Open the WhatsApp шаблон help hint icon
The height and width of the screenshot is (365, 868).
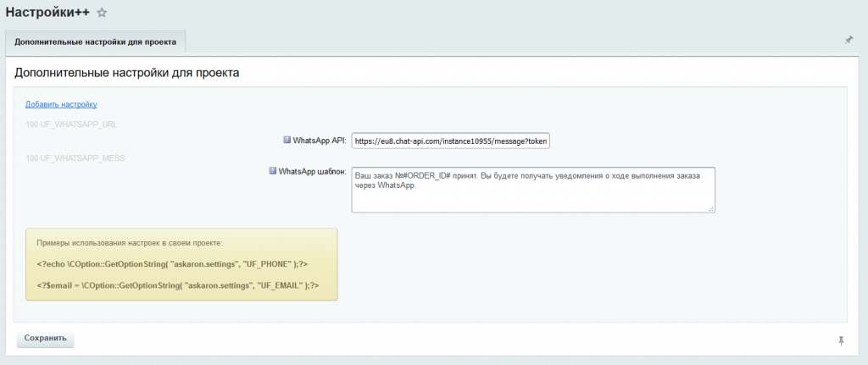[272, 171]
